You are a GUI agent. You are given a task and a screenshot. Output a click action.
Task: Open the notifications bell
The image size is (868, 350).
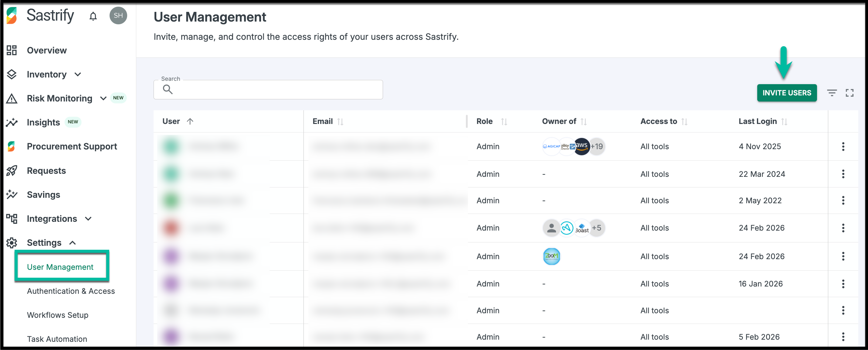(x=93, y=16)
